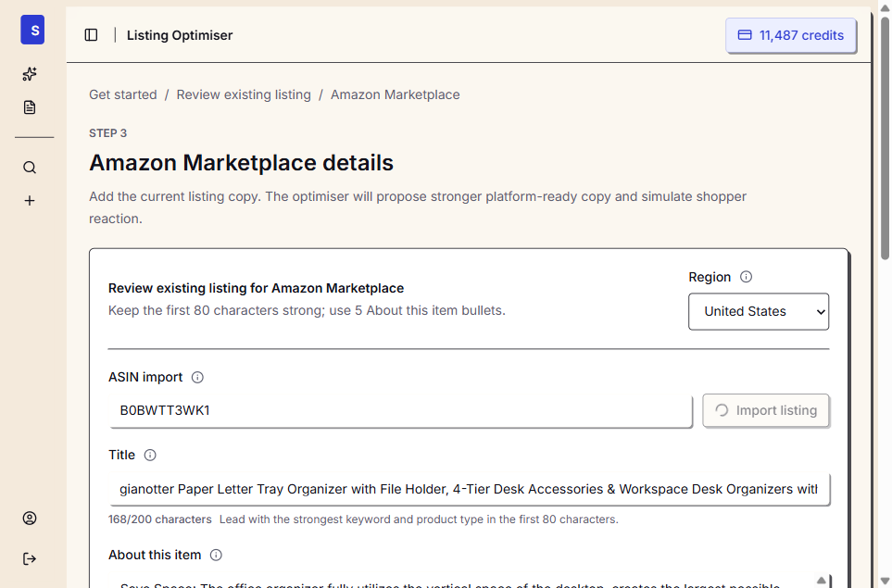Viewport: 892px width, 588px height.
Task: Open the sparkle AI optimiser icon
Action: (x=30, y=74)
